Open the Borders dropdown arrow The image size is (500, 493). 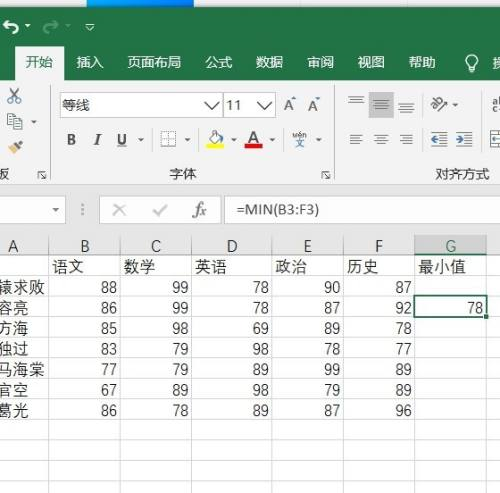188,139
